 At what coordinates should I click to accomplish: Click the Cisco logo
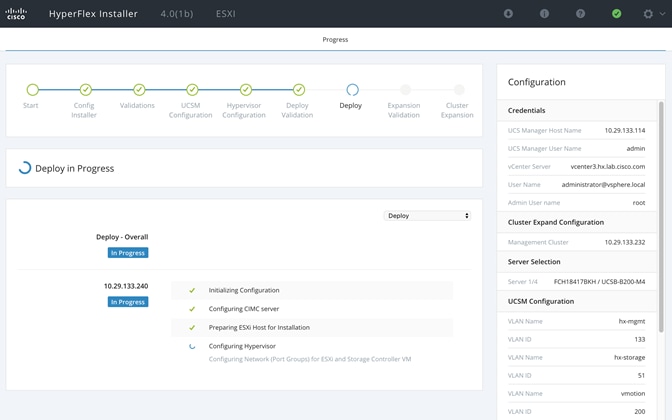(16, 14)
